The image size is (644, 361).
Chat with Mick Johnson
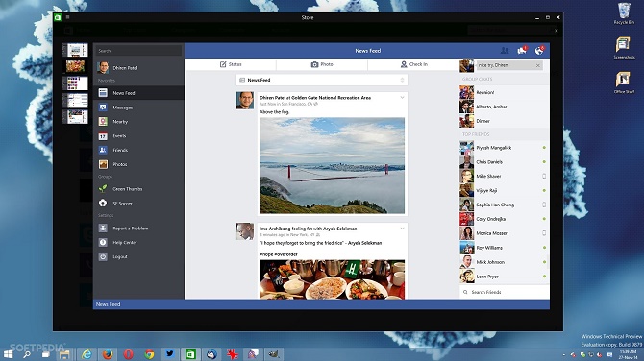click(505, 262)
